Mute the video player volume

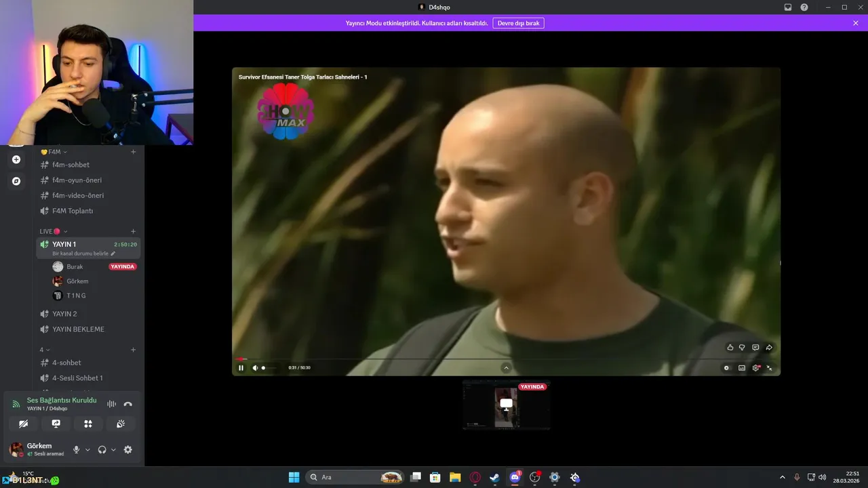(256, 368)
